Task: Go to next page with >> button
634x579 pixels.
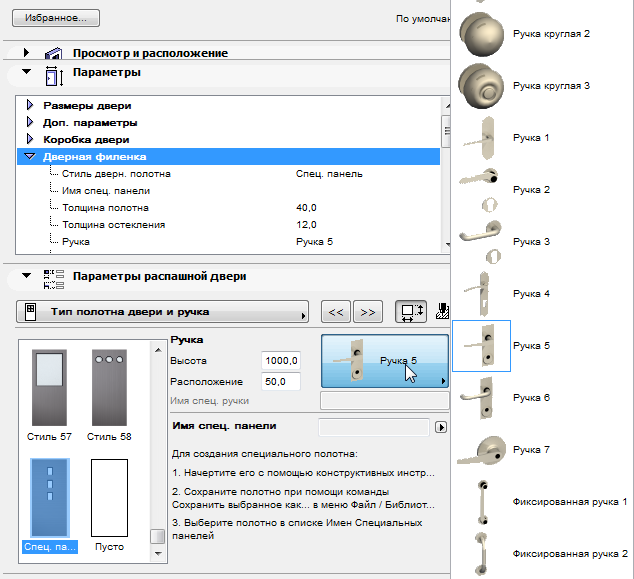Action: pyautogui.click(x=368, y=312)
